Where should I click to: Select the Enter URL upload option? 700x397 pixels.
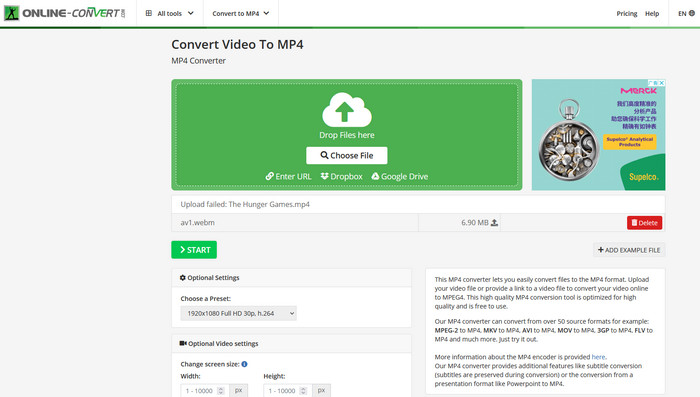point(288,176)
